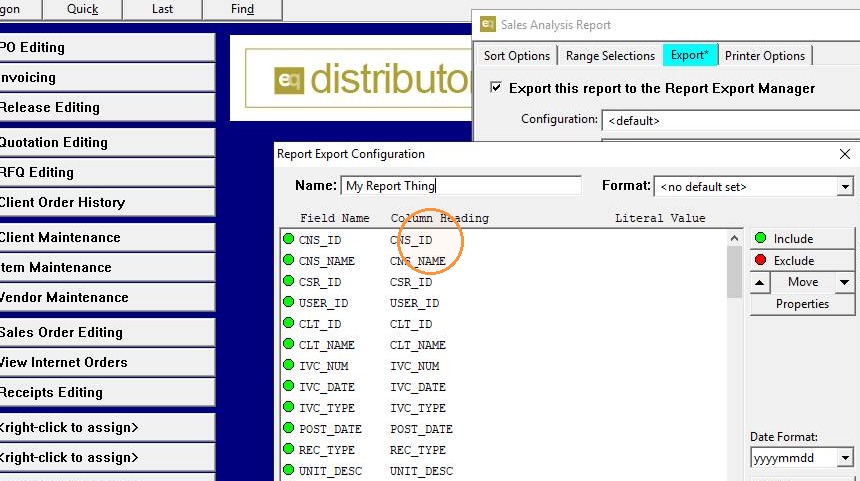Open Vendor Maintenance
This screenshot has width=860, height=481.
(x=106, y=297)
